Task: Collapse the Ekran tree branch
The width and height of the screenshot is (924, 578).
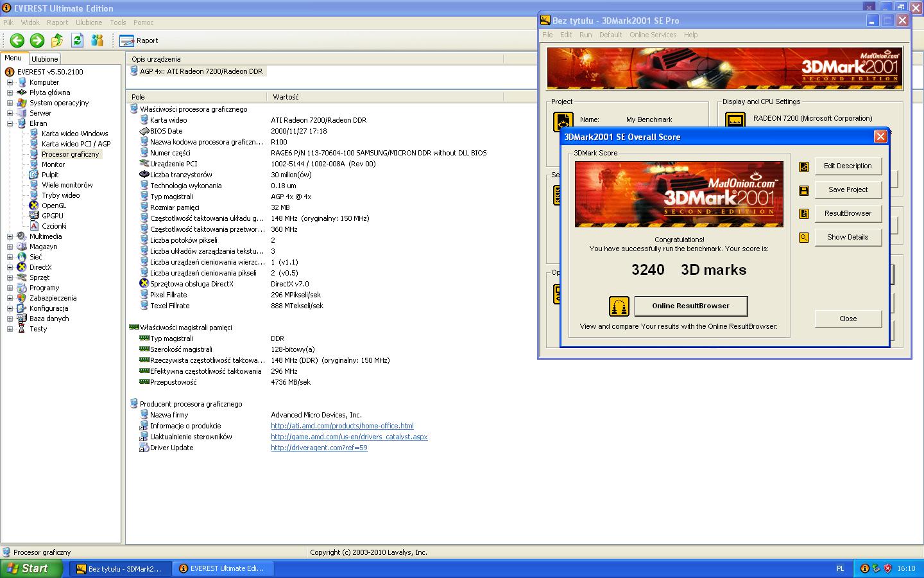Action: [10, 123]
